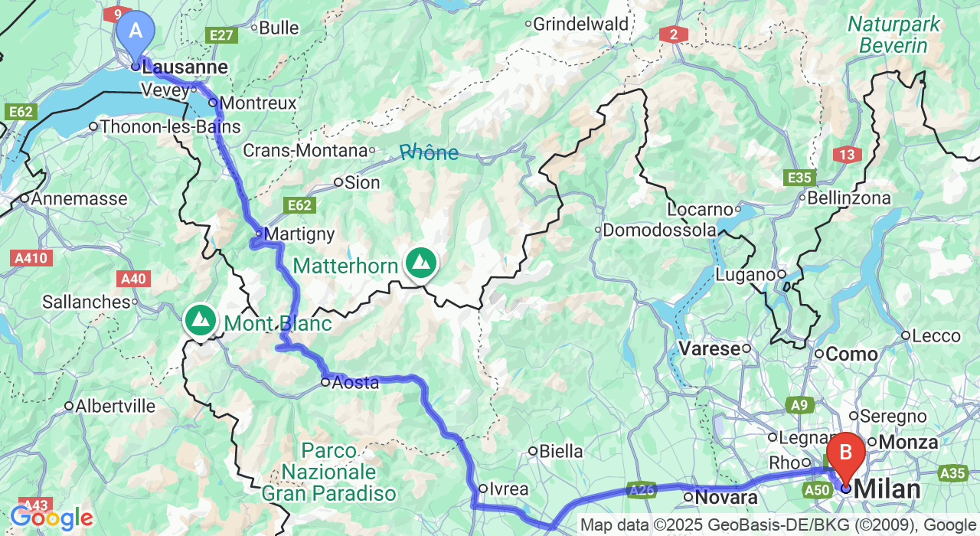Click the Map data copyright text

pos(779,525)
